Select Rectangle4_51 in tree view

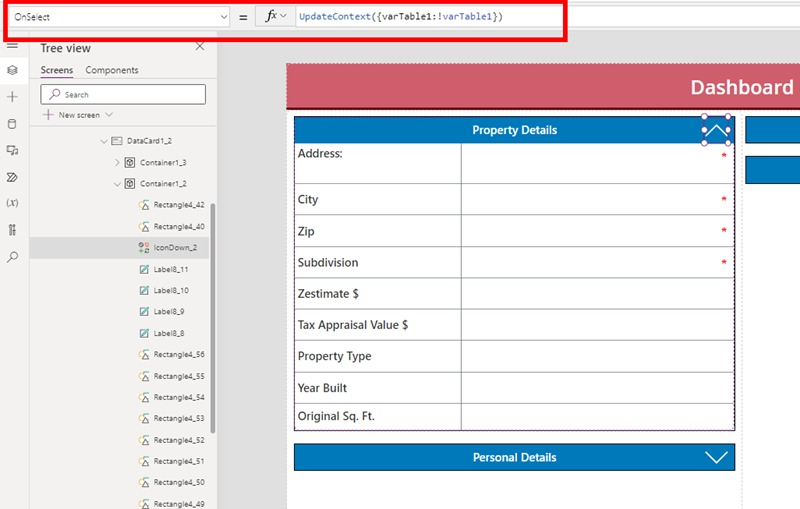click(x=179, y=461)
